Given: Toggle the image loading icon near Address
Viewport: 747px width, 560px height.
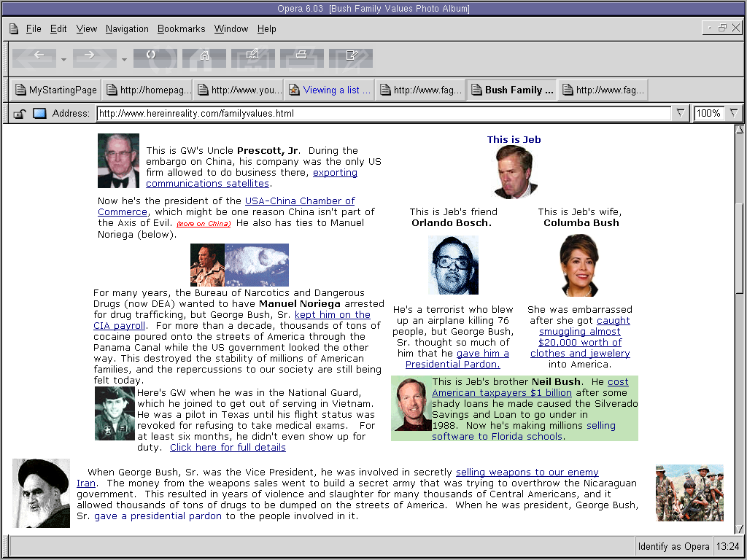Looking at the screenshot, I should point(39,113).
